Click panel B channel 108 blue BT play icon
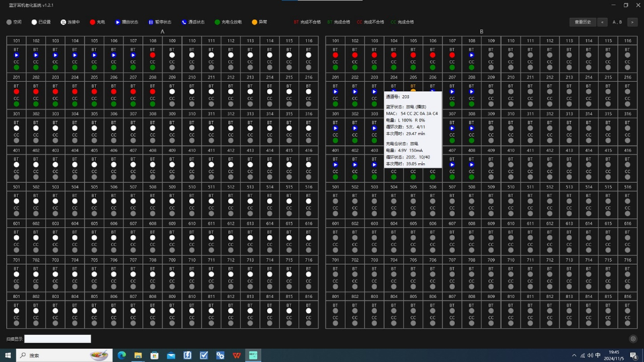The image size is (644, 362). point(472,55)
